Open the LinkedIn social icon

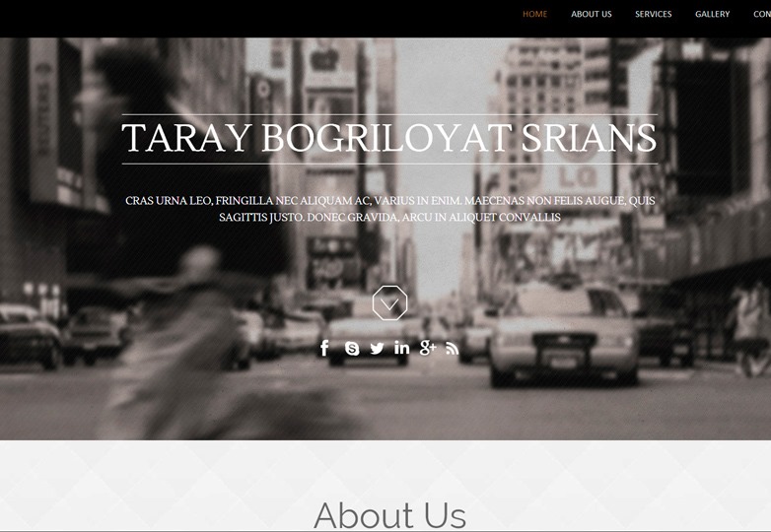pyautogui.click(x=401, y=348)
